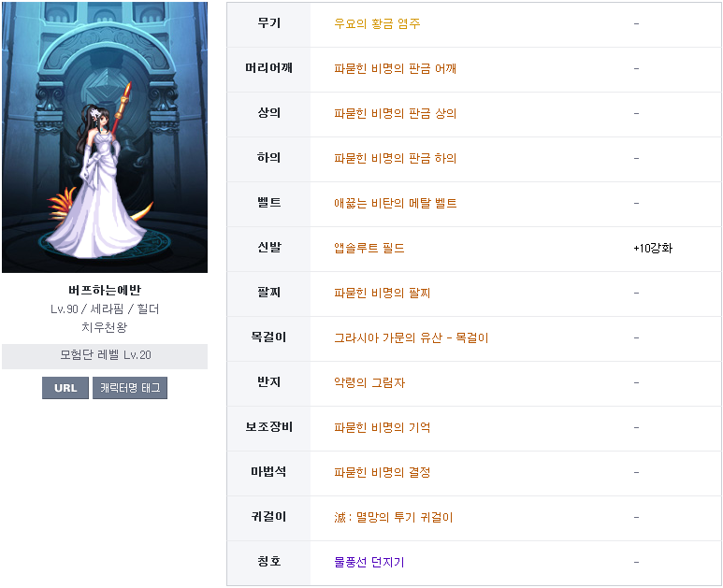Click the +10강화 reinforcement value

[653, 249]
